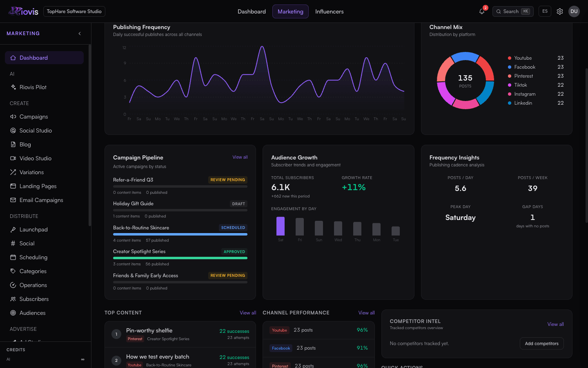Open the Categories tag icon
The height and width of the screenshot is (368, 588).
click(13, 271)
